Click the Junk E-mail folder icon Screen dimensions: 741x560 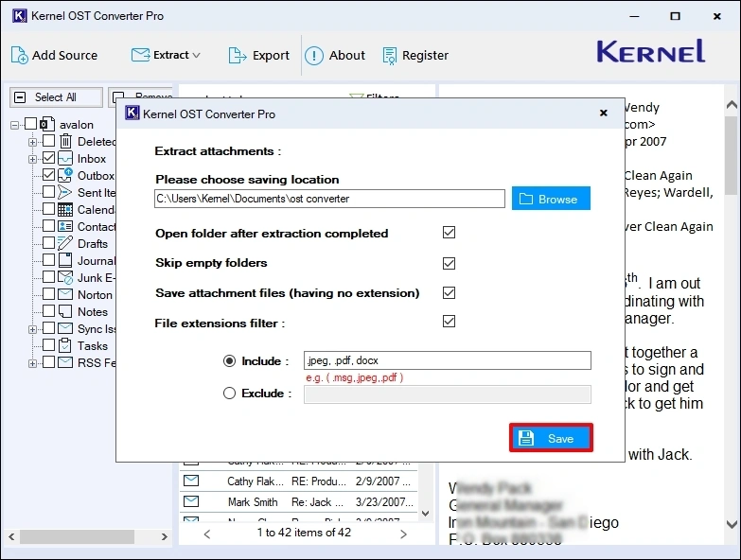pyautogui.click(x=65, y=278)
